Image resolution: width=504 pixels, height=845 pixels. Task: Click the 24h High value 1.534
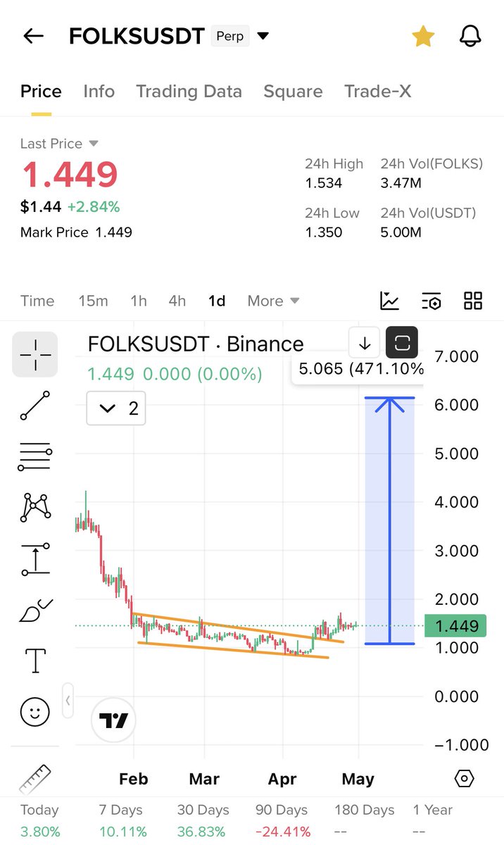click(x=324, y=184)
